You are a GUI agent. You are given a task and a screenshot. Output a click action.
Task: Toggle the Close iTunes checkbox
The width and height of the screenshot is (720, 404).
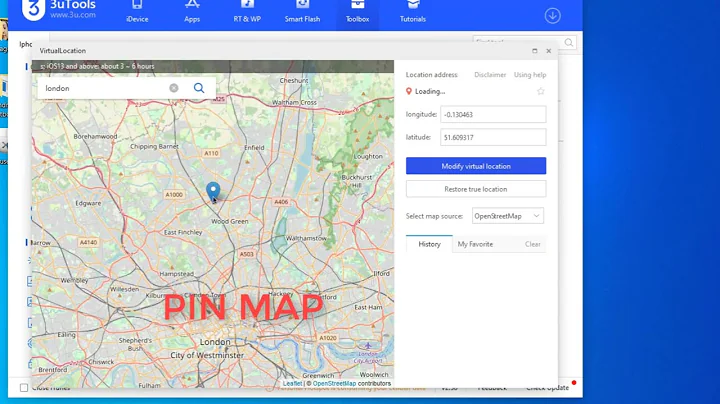click(x=24, y=388)
